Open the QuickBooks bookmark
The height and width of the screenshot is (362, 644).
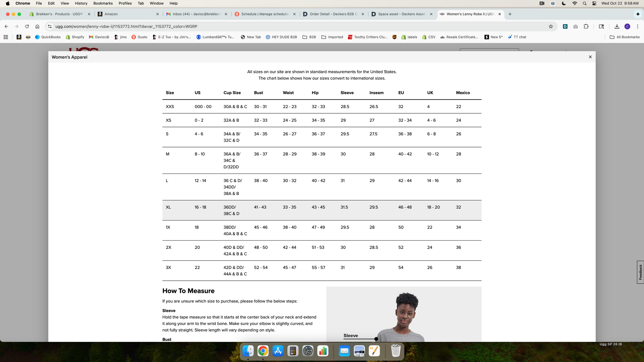click(x=48, y=37)
